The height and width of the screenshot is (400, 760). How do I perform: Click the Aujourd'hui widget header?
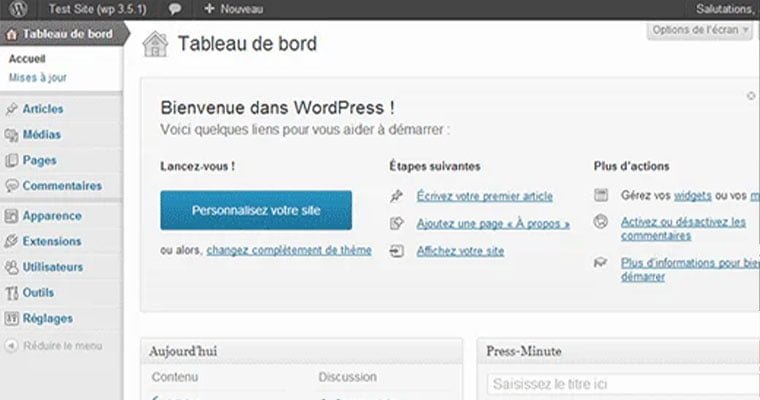coord(301,351)
